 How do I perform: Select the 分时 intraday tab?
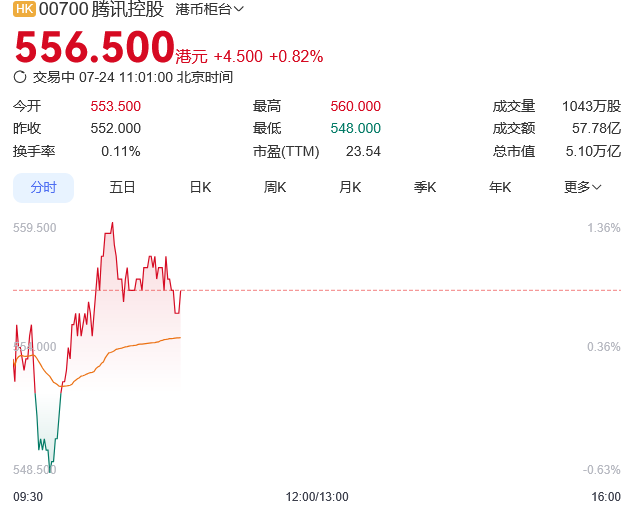click(x=43, y=187)
